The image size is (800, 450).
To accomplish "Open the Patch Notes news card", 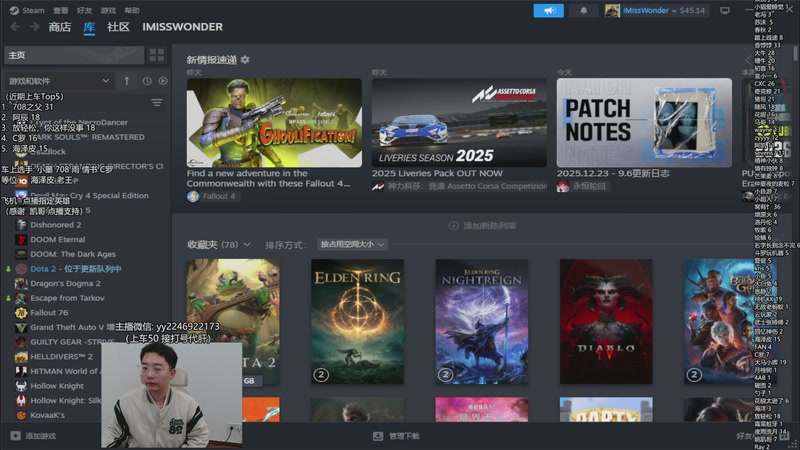I will tap(644, 122).
